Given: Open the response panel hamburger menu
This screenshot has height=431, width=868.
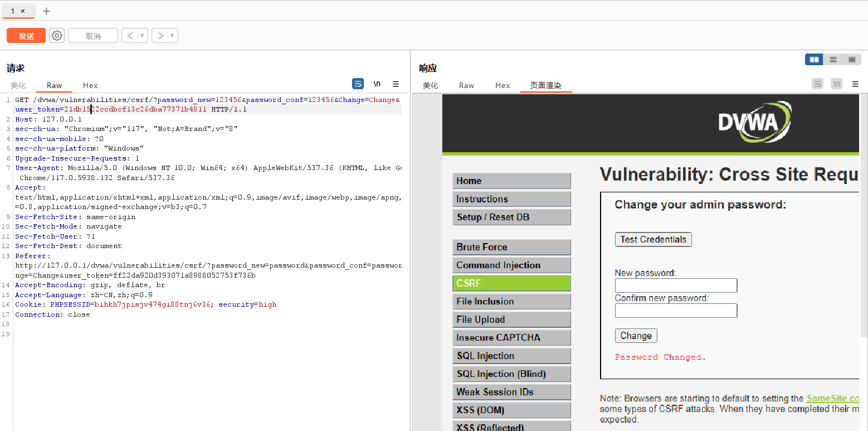Looking at the screenshot, I should coord(855,84).
